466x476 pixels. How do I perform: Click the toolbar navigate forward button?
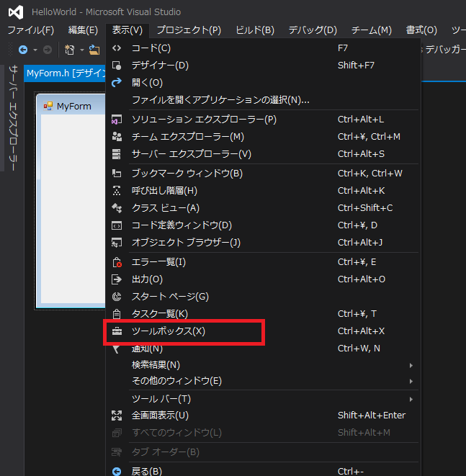(48, 50)
